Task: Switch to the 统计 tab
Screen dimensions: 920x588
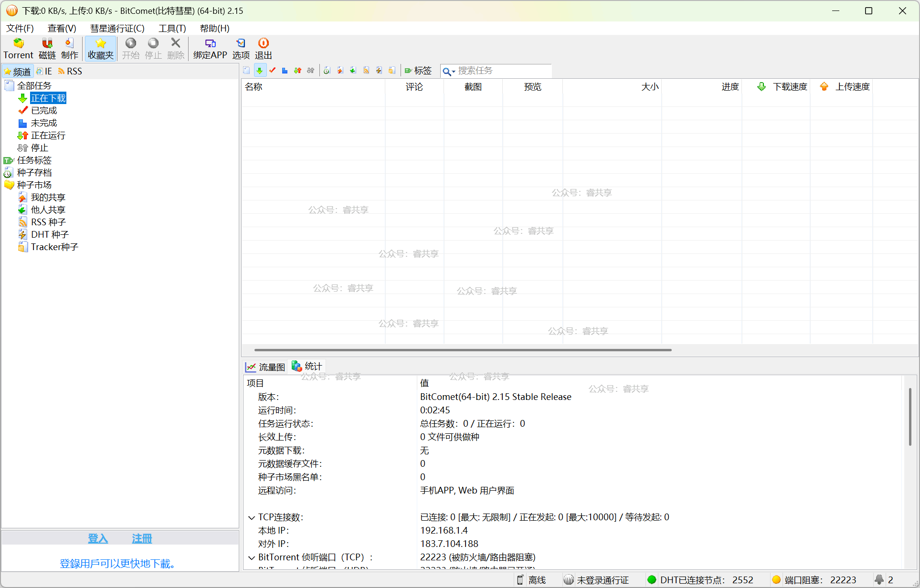Action: (307, 366)
